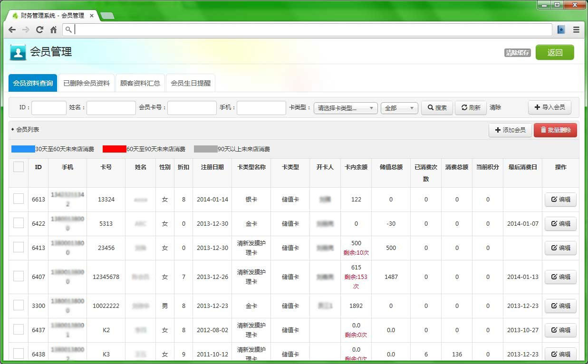The width and height of the screenshot is (588, 364).
Task: Switch to the 已删除会员资料 tab
Action: [x=87, y=83]
